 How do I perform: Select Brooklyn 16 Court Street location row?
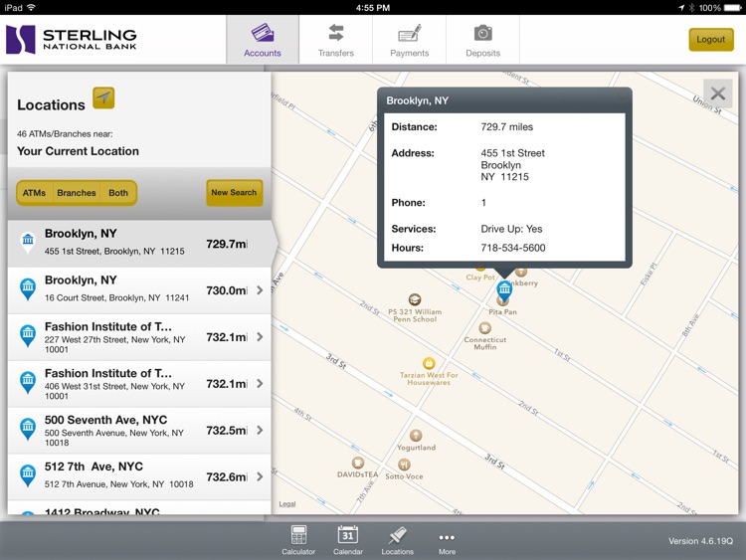[139, 289]
